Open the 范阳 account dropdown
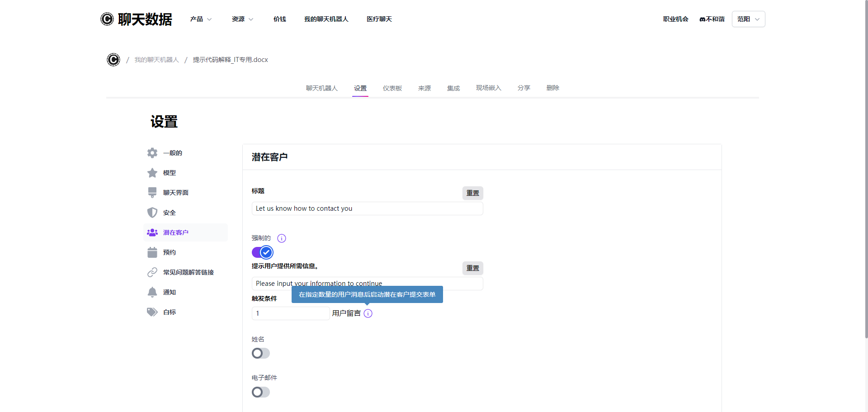 pyautogui.click(x=748, y=19)
